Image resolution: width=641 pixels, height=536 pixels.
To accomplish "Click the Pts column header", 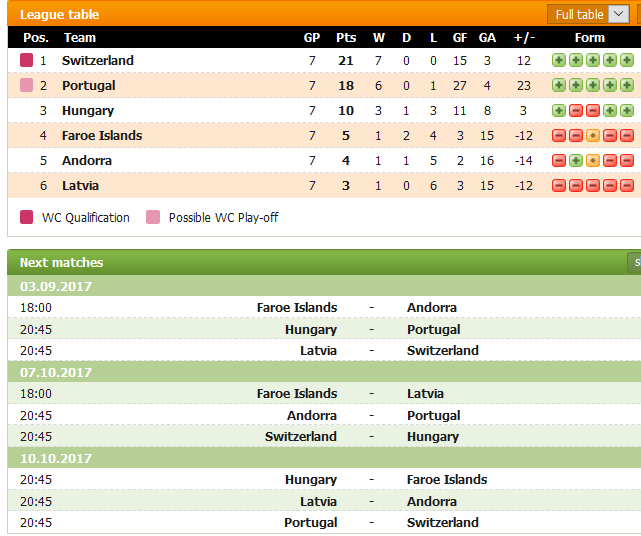I will 346,38.
